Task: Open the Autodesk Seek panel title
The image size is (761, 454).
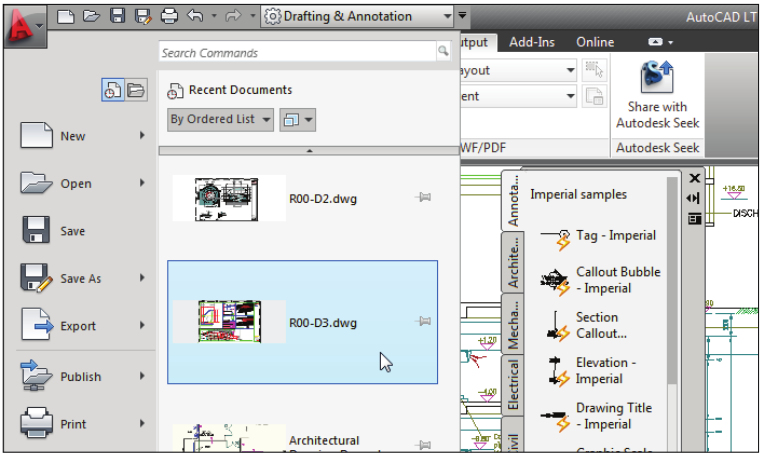Action: (657, 148)
